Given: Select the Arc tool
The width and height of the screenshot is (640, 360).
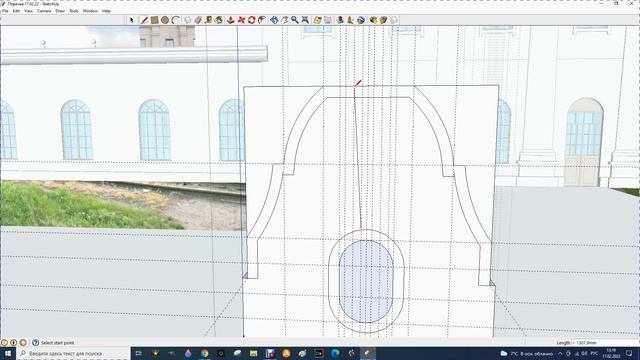Looking at the screenshot, I should point(176,20).
